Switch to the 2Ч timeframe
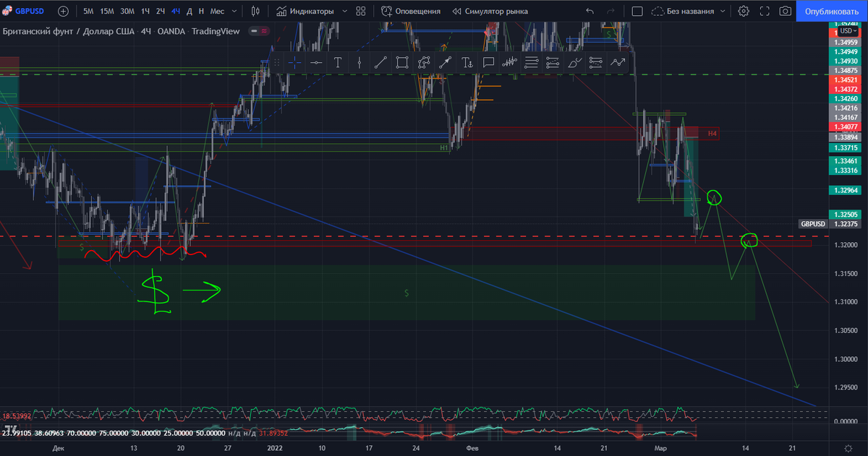The height and width of the screenshot is (456, 868). click(161, 11)
